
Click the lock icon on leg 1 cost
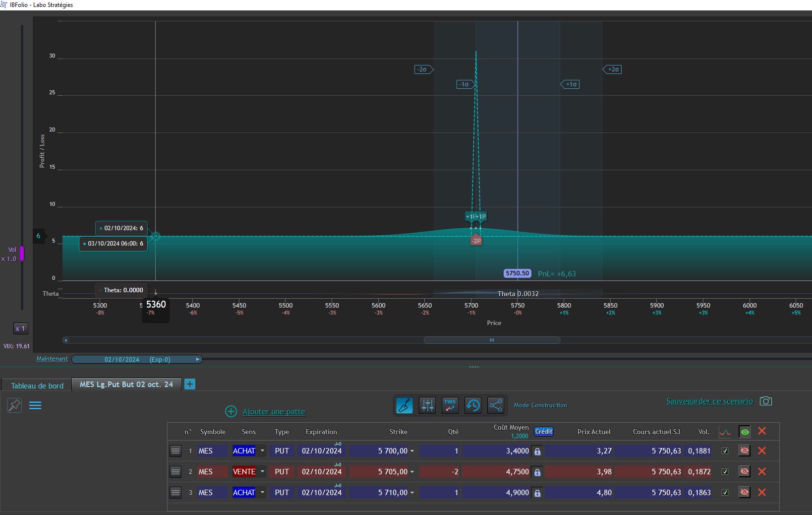pyautogui.click(x=537, y=451)
